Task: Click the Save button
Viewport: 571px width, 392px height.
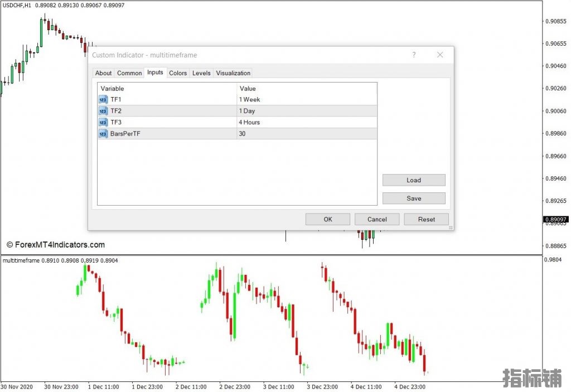Action: click(414, 198)
